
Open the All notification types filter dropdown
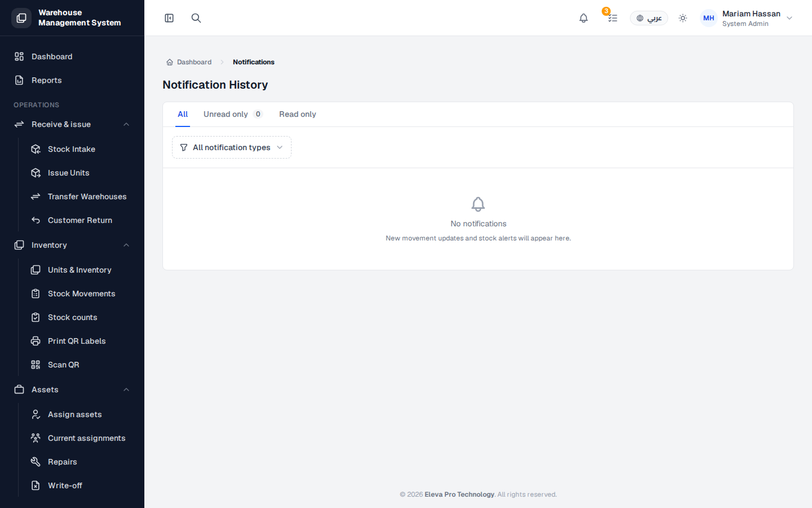(232, 147)
